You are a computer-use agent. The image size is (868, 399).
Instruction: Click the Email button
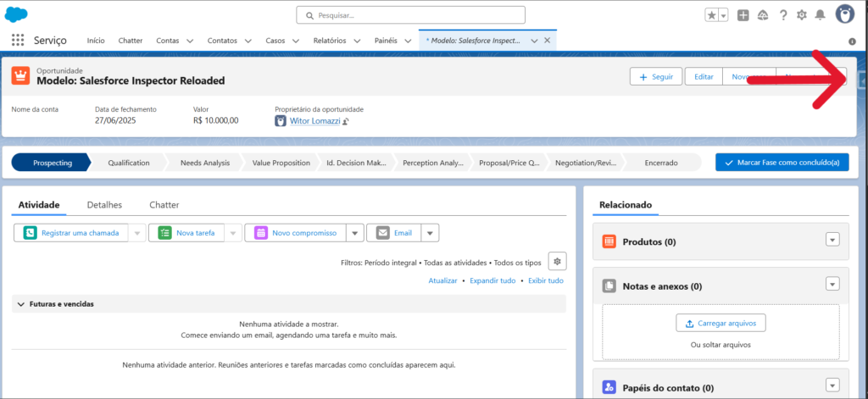click(393, 233)
